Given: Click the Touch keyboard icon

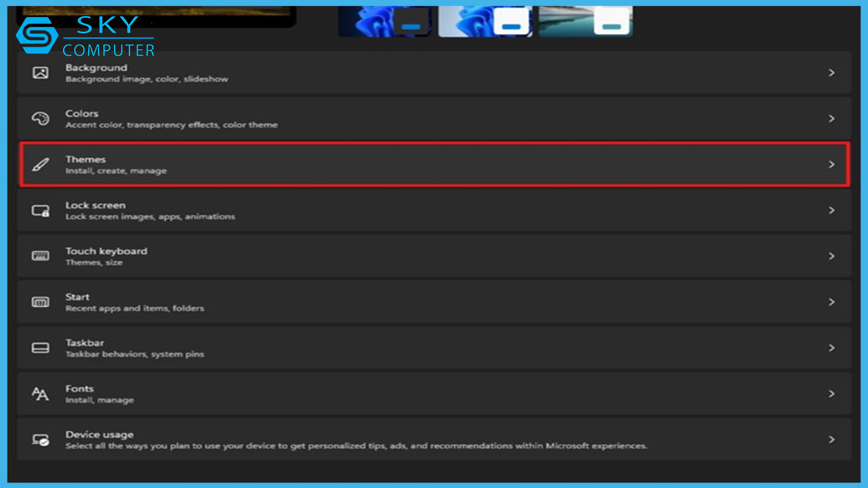Looking at the screenshot, I should click(x=41, y=256).
